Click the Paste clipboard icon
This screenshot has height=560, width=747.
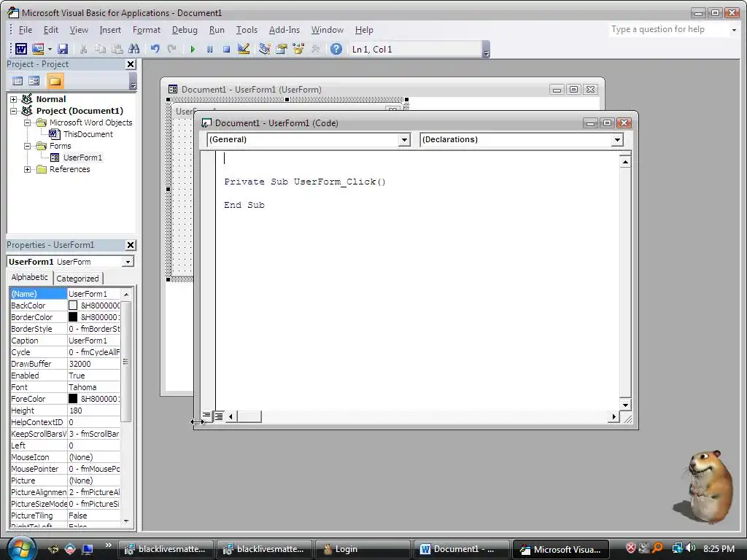117,49
